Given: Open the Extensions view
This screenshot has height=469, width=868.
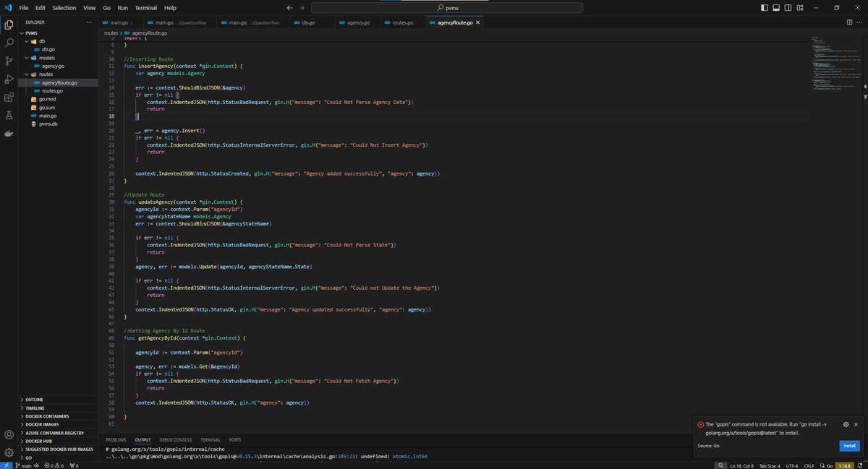Looking at the screenshot, I should coord(9,98).
